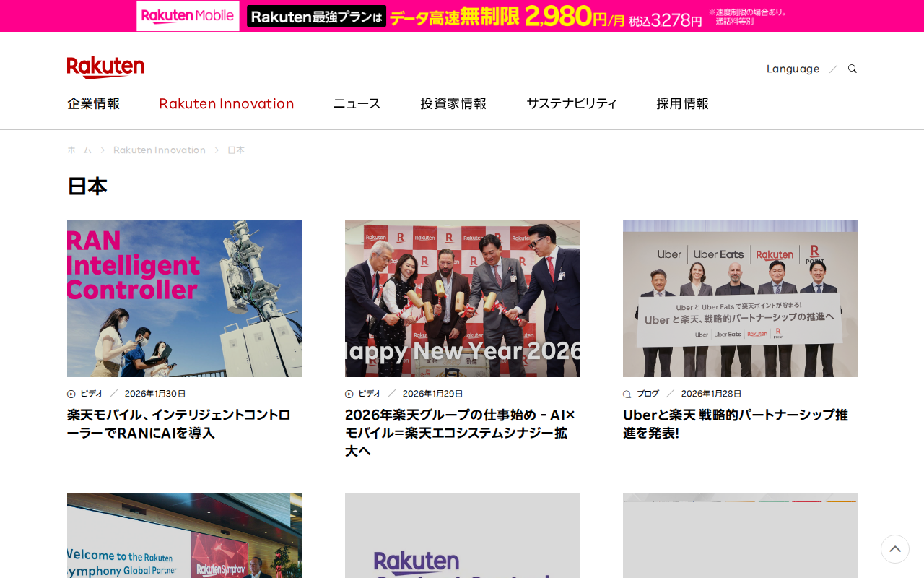Click the Rakuten logo in the header

click(105, 67)
